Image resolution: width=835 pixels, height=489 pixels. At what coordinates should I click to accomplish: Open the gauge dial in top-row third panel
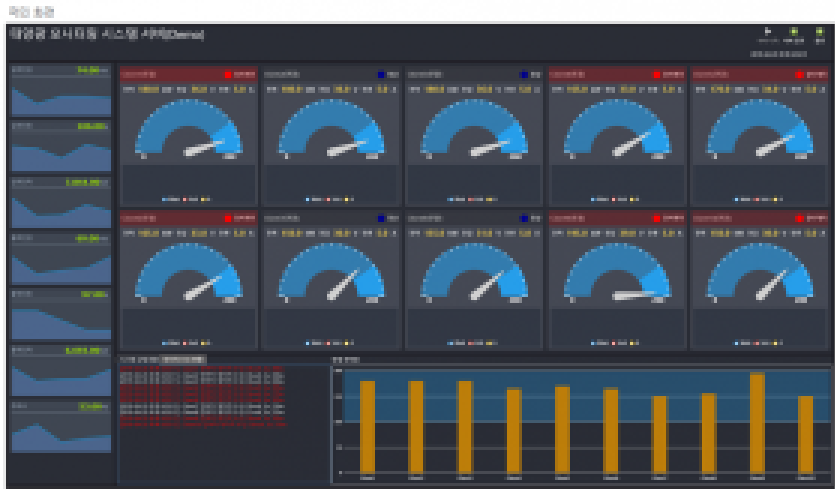(x=474, y=128)
